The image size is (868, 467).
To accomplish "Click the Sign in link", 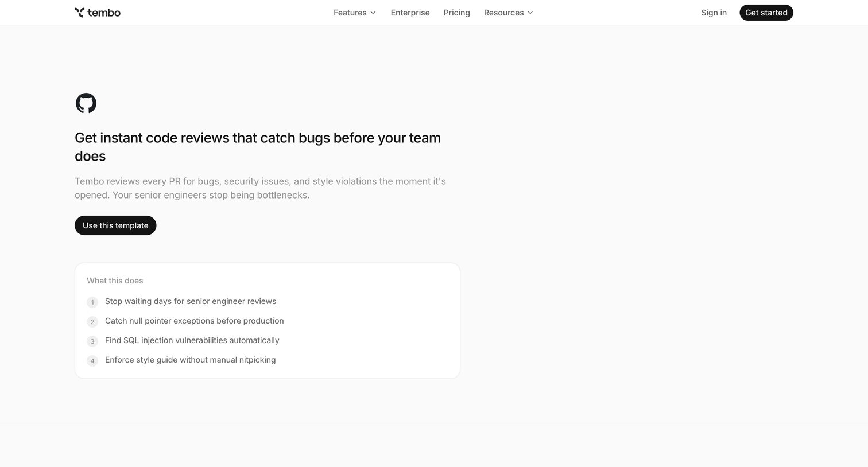I will click(714, 13).
